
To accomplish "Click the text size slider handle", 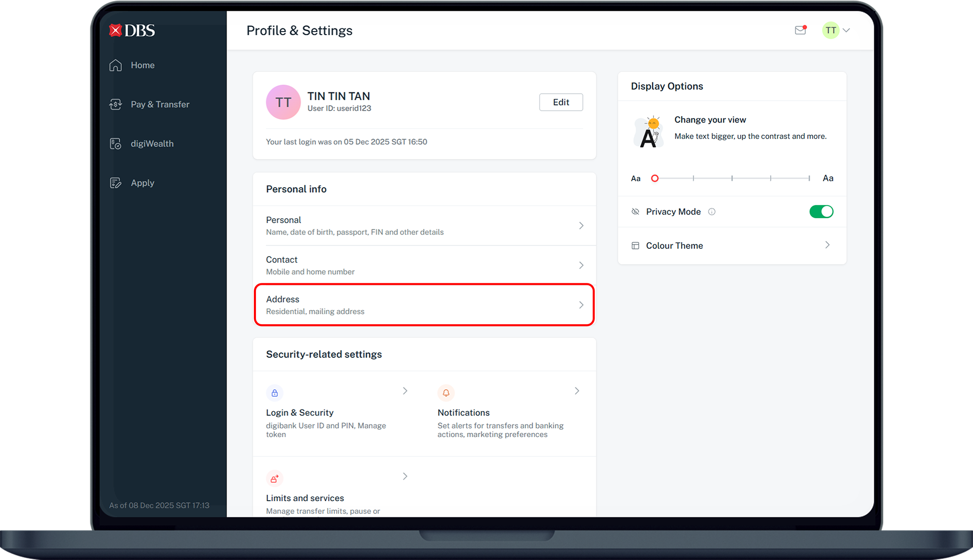I will (x=655, y=178).
